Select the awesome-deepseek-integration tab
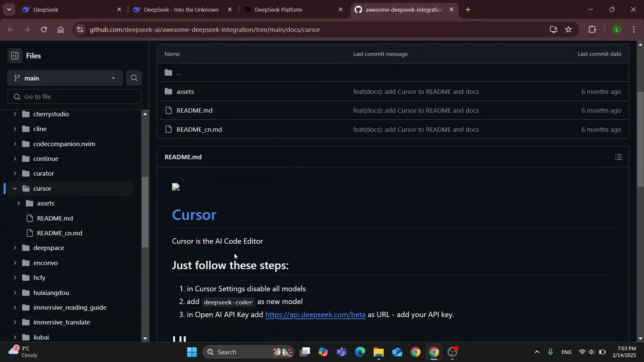Viewport: 644px width, 362px height. point(404,10)
